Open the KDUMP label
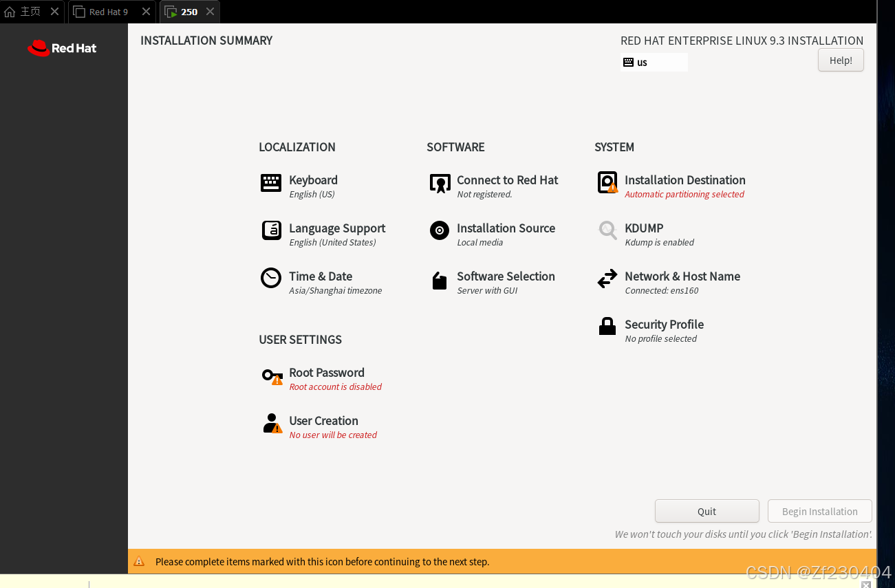 pos(644,228)
